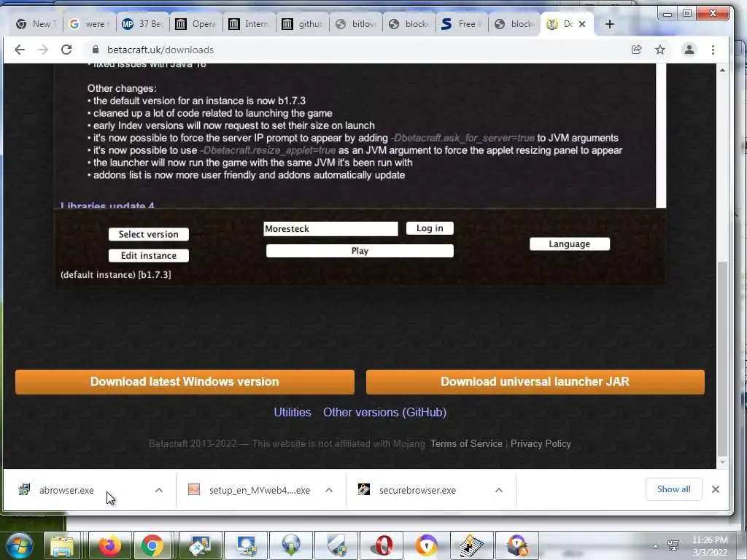Image resolution: width=747 pixels, height=560 pixels.
Task: Open the downloaded setup_en_MYweb4 exe file
Action: click(260, 490)
